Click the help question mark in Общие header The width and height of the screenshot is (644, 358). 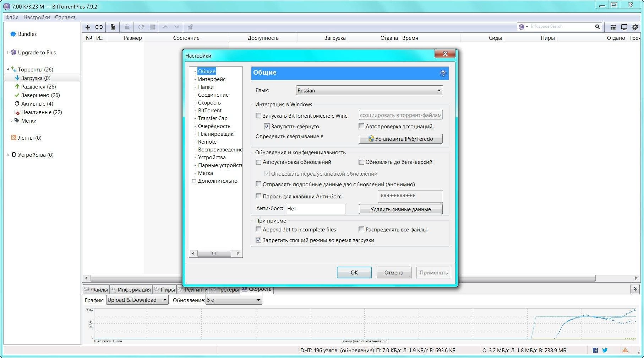(443, 74)
